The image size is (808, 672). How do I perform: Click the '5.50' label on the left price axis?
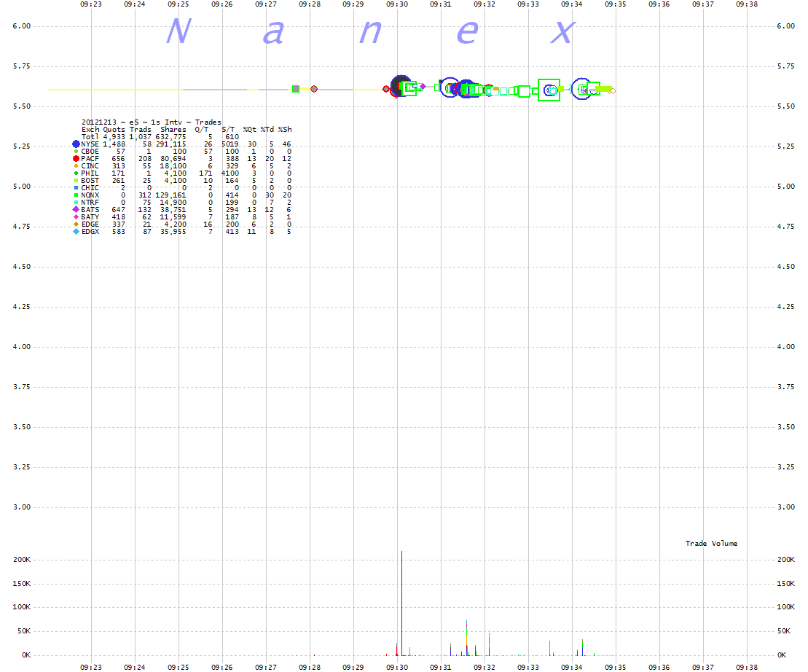[22, 106]
